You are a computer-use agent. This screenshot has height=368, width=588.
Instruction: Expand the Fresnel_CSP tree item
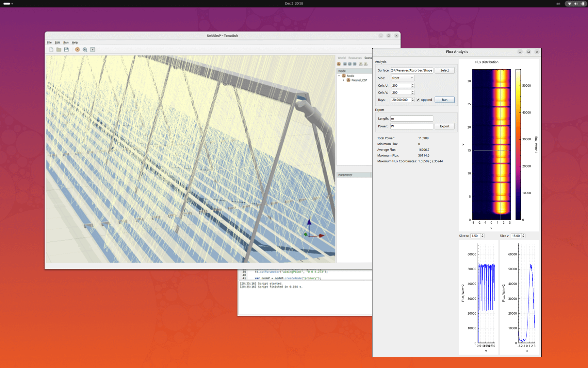(x=343, y=80)
